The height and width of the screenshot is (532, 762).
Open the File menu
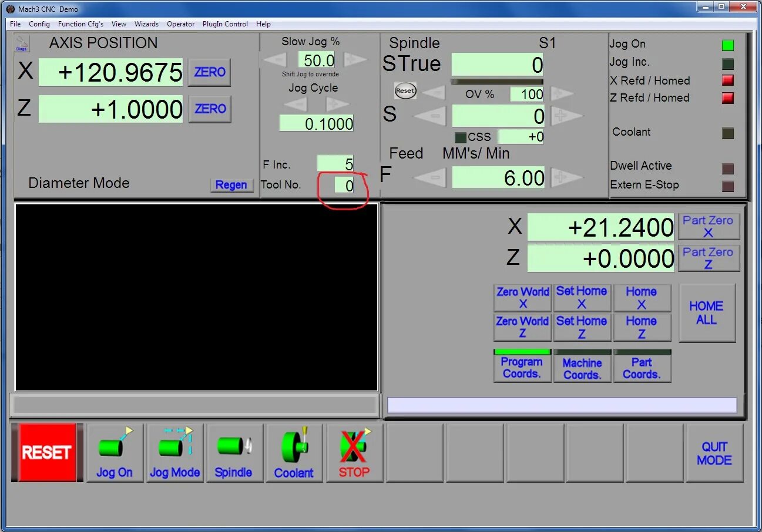click(15, 24)
